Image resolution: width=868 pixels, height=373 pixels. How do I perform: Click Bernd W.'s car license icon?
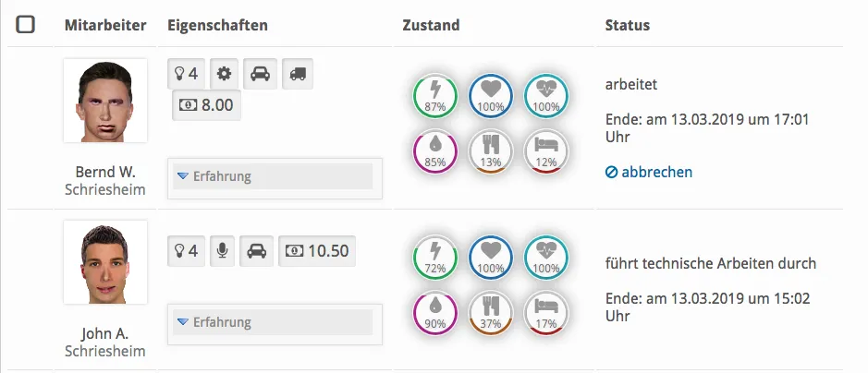click(x=260, y=74)
